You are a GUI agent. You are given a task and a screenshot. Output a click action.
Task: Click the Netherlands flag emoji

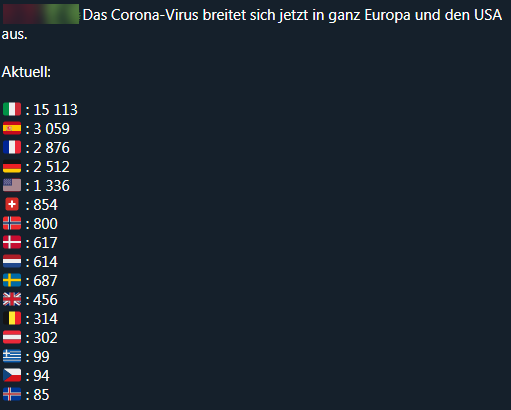12,261
